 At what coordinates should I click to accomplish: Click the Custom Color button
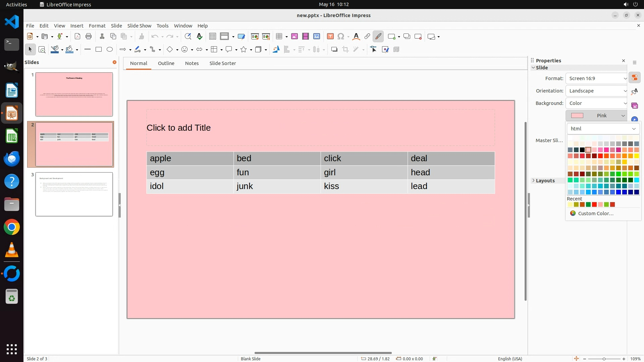pos(595,214)
